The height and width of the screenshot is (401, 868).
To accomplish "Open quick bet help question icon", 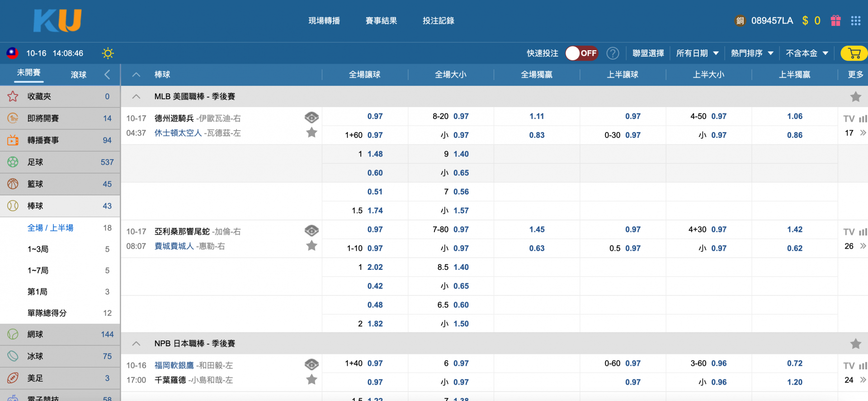I will pos(613,53).
